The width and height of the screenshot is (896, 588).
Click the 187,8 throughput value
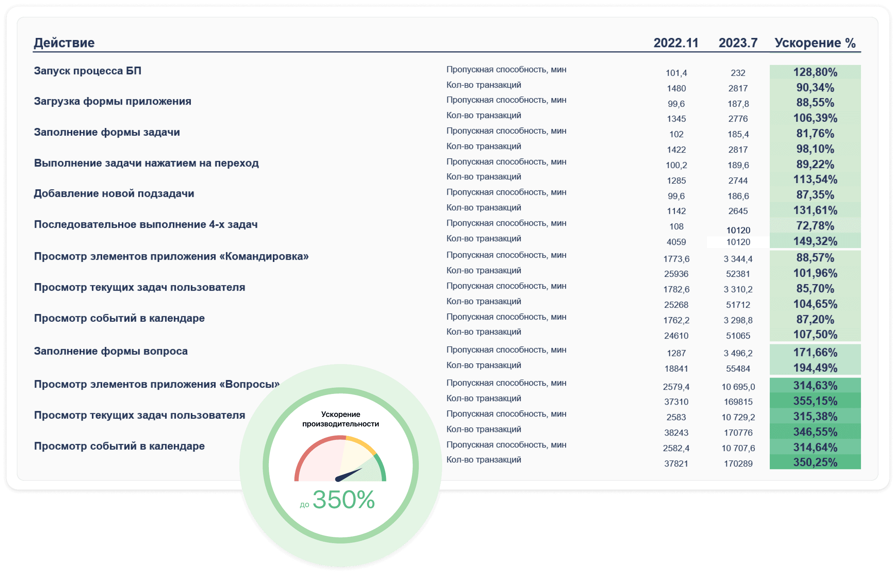738,104
